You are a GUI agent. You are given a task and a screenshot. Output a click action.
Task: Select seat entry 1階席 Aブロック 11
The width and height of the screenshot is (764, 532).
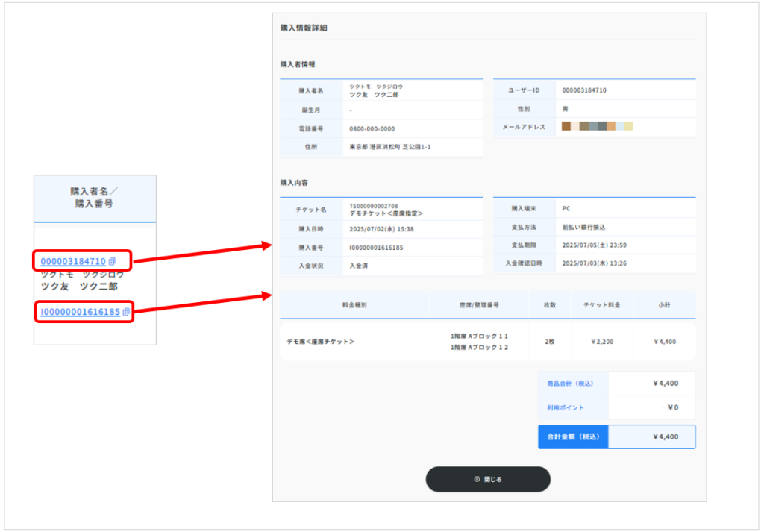pyautogui.click(x=479, y=336)
